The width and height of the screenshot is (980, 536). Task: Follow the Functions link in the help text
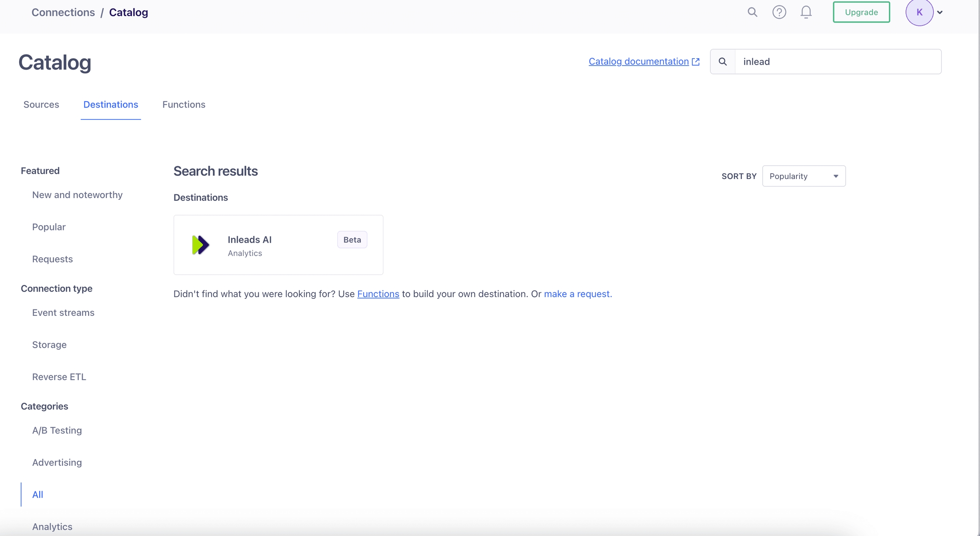click(x=378, y=294)
